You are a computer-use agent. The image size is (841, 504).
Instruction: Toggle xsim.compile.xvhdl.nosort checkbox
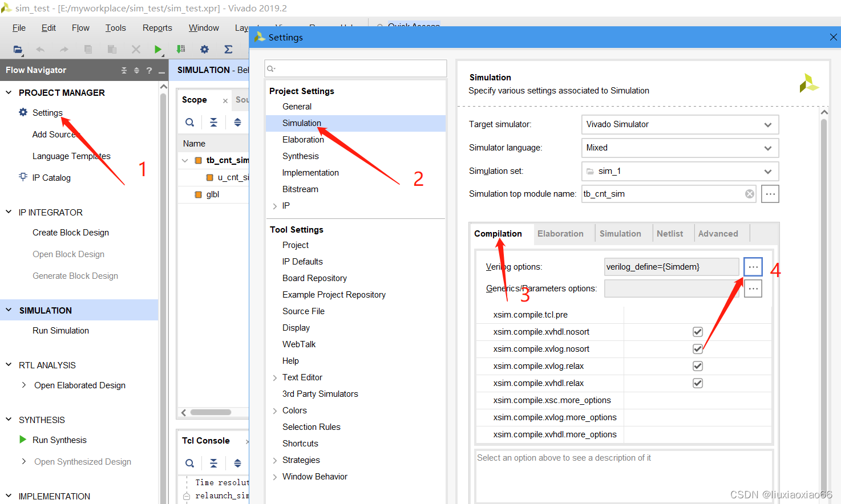click(x=697, y=332)
